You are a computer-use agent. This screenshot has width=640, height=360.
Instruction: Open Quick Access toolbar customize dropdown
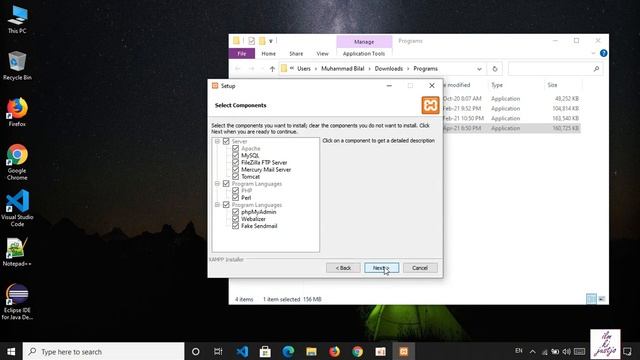click(270, 41)
